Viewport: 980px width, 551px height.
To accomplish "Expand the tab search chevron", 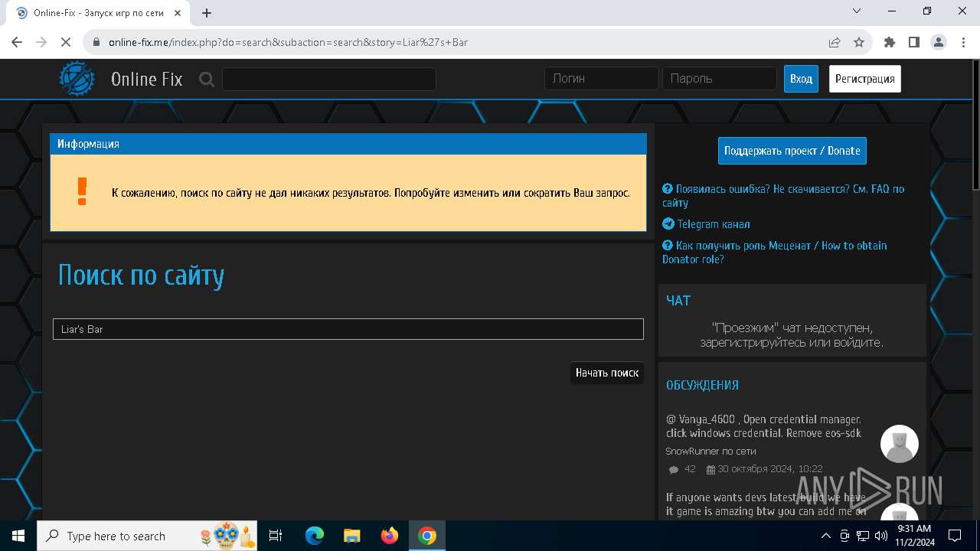I will pos(857,11).
